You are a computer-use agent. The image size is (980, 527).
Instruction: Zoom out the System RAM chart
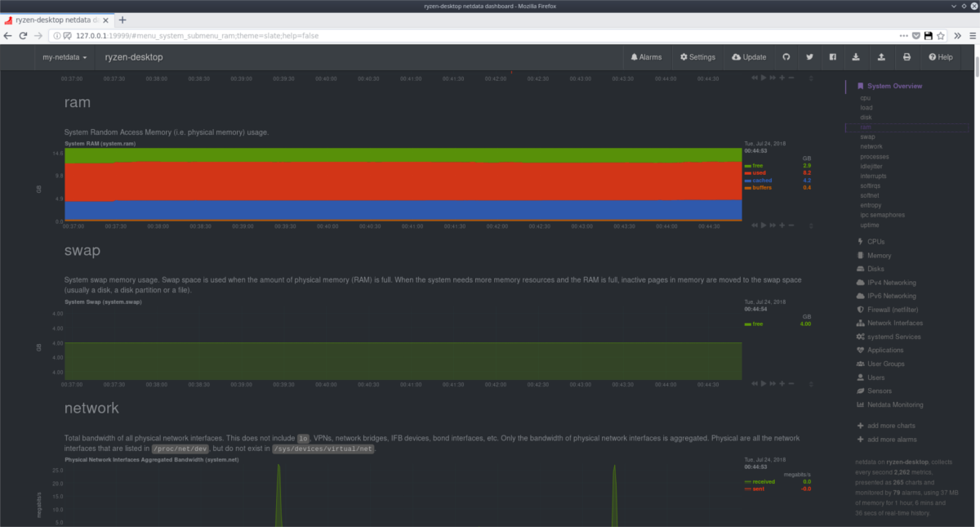point(791,225)
